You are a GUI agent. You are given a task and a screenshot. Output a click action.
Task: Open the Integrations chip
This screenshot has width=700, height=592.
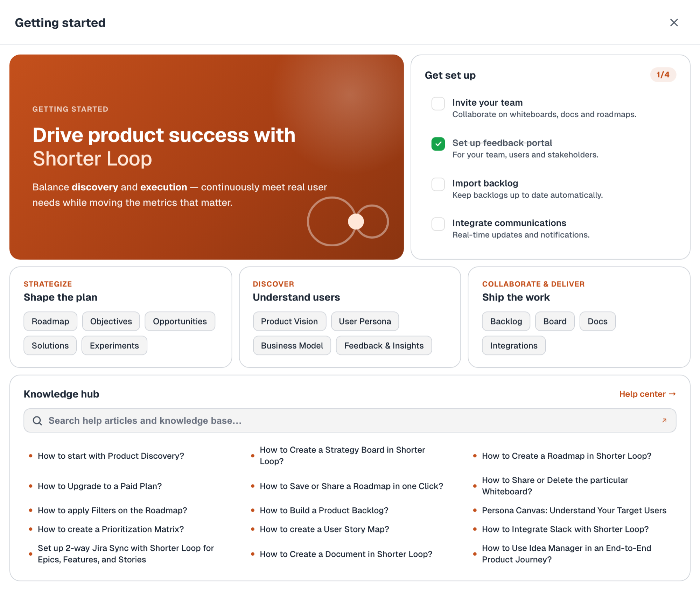tap(514, 345)
